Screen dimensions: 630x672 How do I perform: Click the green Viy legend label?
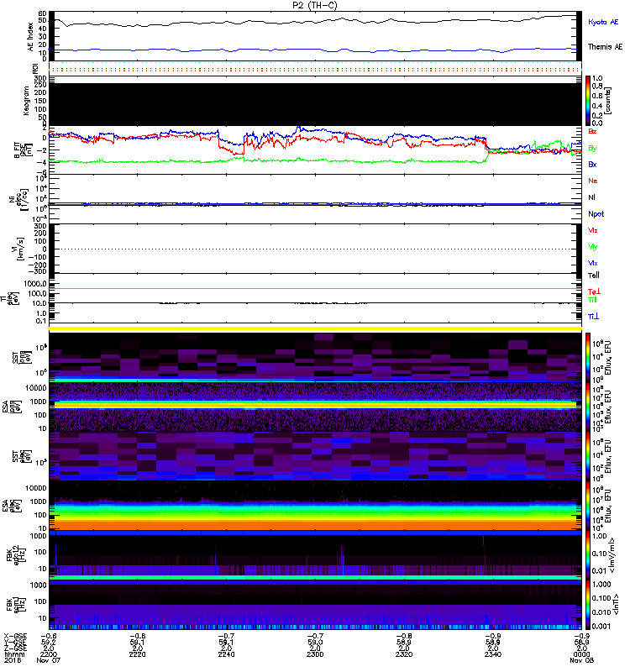pos(594,246)
